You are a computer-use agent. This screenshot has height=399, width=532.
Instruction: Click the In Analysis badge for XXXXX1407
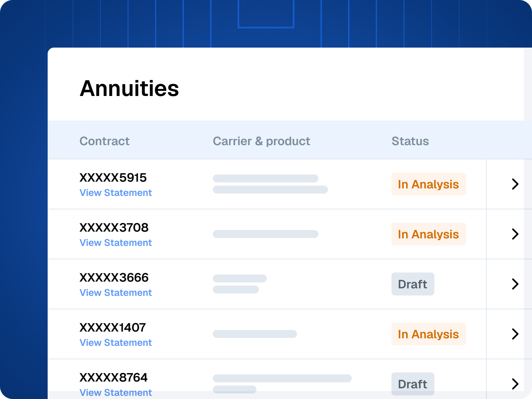(x=428, y=334)
